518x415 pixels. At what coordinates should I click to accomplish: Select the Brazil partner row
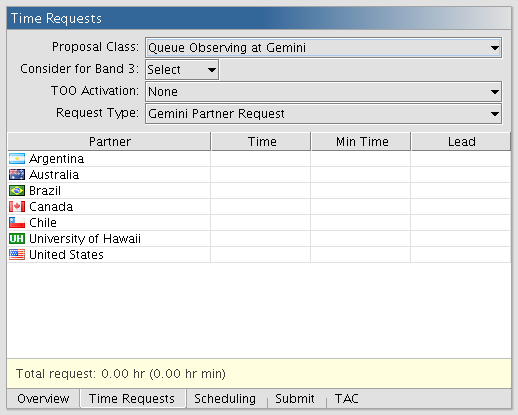click(259, 191)
